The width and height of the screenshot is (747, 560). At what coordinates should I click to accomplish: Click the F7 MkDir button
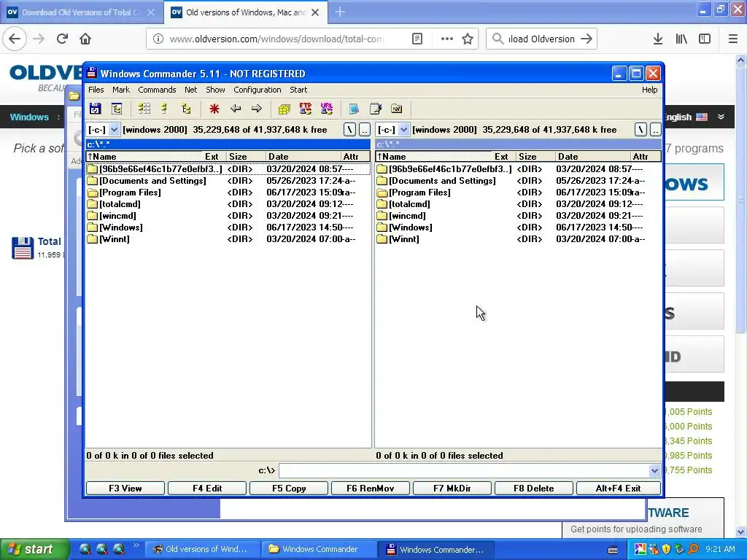pyautogui.click(x=452, y=488)
